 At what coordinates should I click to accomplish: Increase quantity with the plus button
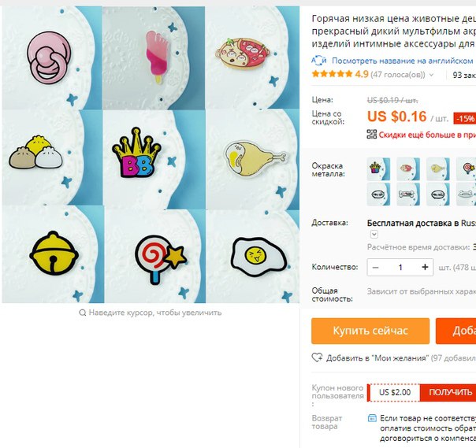[425, 267]
